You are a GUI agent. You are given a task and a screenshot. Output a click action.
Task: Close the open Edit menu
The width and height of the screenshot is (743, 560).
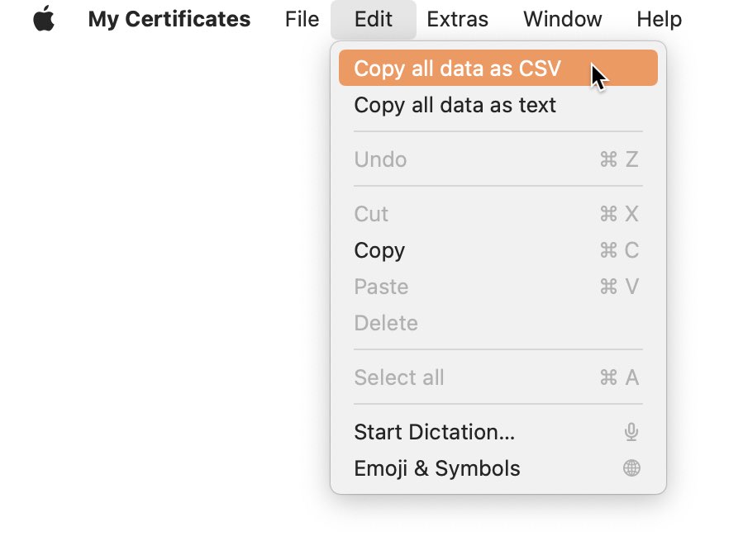(x=374, y=19)
